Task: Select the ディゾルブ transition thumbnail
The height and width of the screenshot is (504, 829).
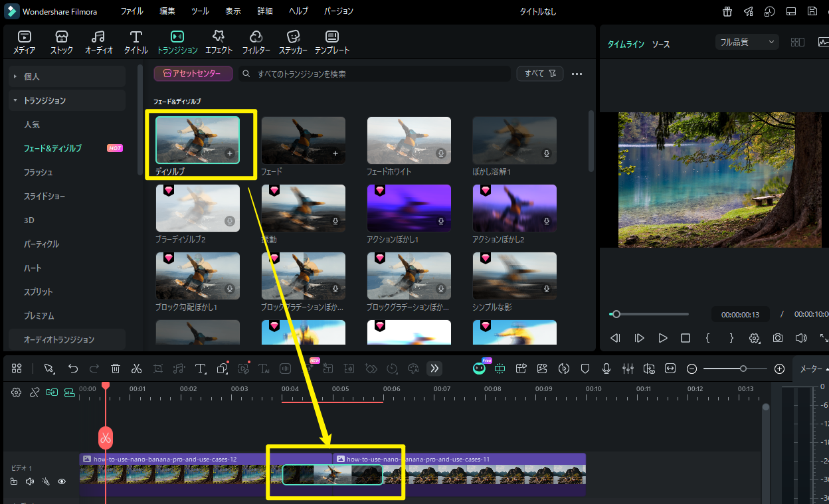Action: 197,140
